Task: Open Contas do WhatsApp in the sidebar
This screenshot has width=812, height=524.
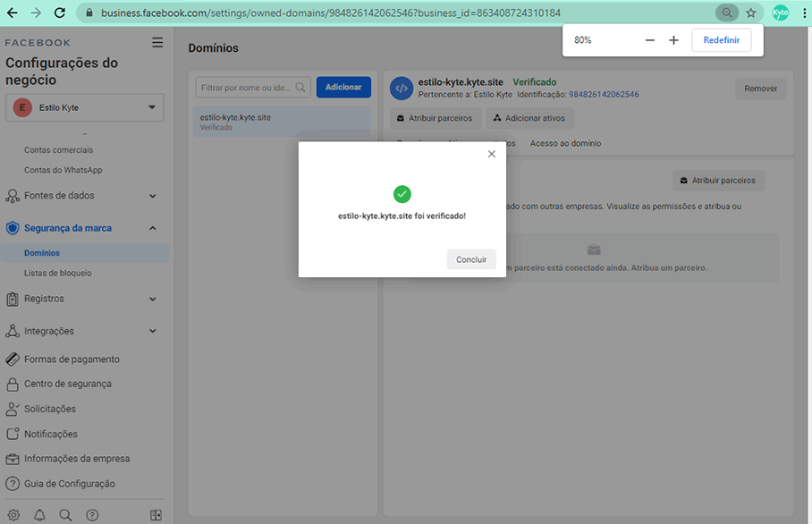Action: click(x=63, y=170)
